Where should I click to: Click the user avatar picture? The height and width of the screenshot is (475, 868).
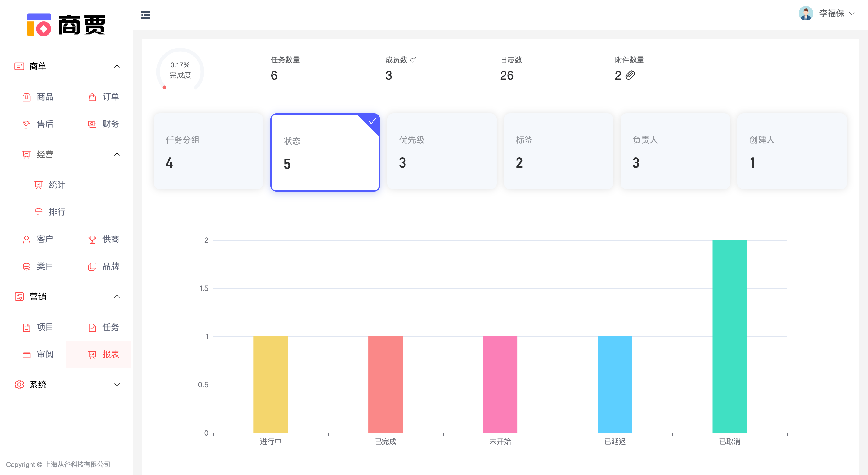pyautogui.click(x=806, y=14)
